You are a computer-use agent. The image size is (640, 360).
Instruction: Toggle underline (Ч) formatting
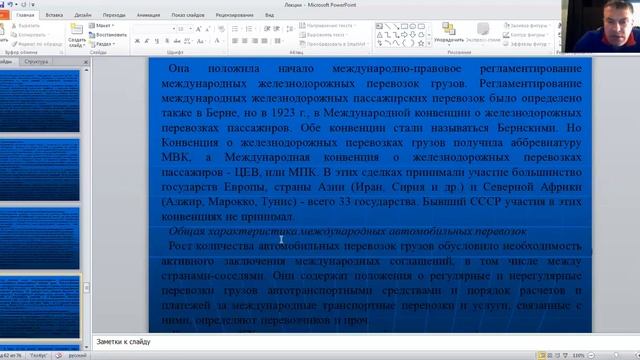pos(157,41)
